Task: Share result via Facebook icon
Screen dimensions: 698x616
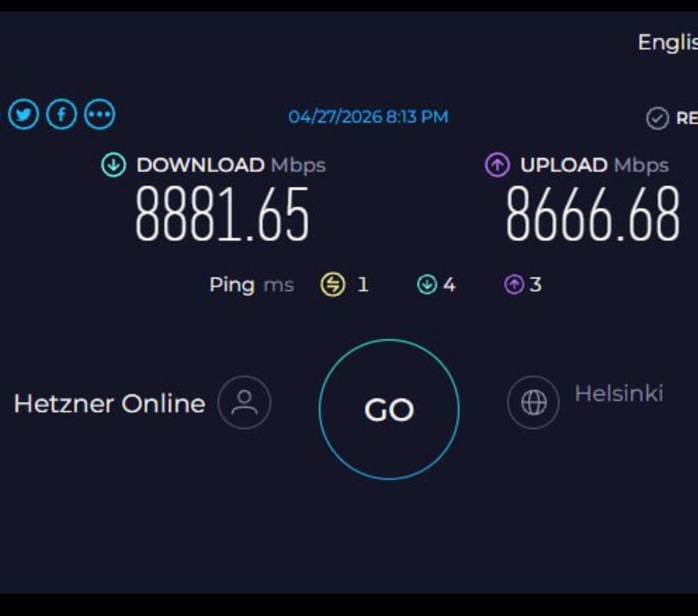Action: click(x=62, y=115)
